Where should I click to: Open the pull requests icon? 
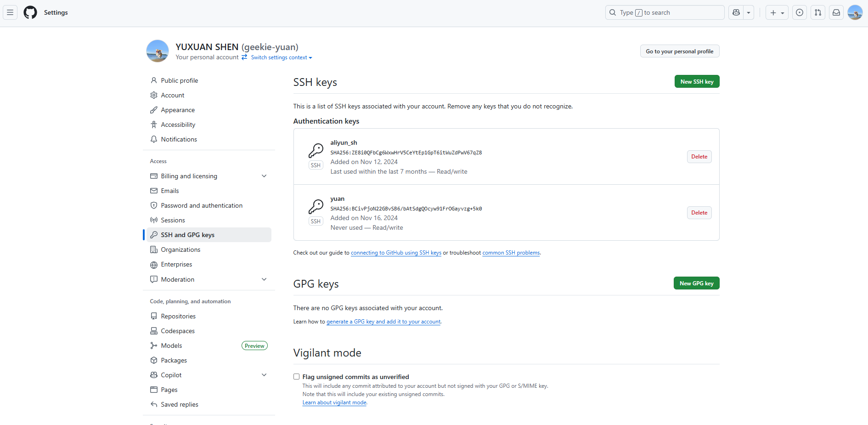[818, 12]
